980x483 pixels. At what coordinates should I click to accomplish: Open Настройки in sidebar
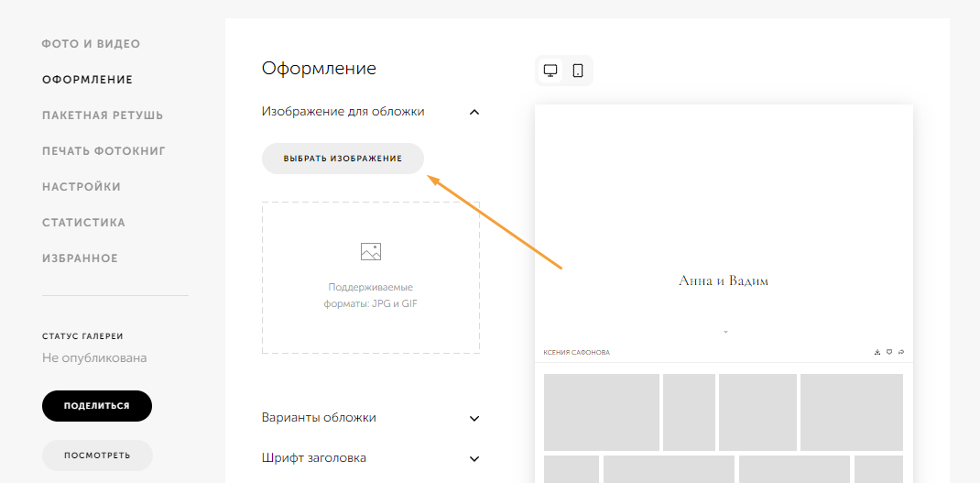tap(82, 187)
